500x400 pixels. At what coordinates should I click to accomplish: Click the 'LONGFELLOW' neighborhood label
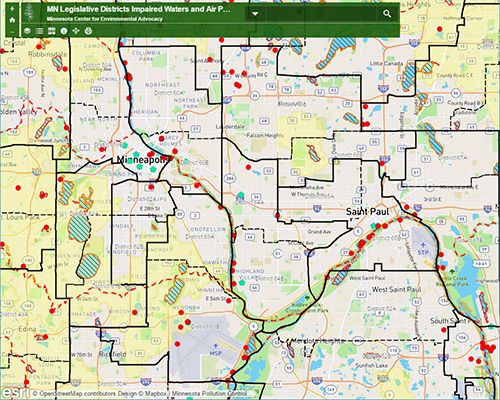click(206, 229)
